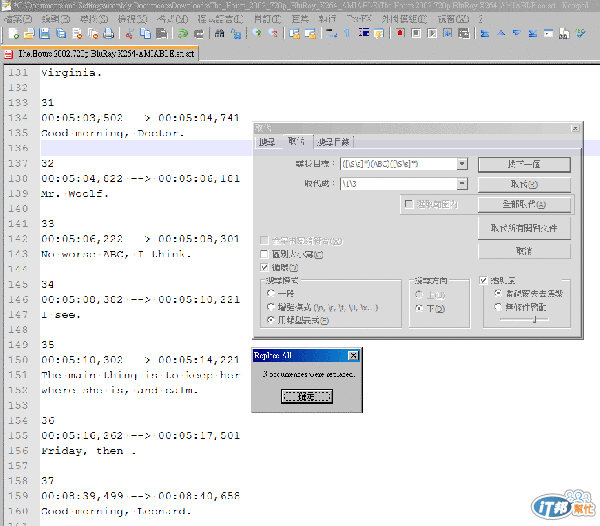
Task: Click the 取代(R) Replace button
Action: (x=524, y=184)
